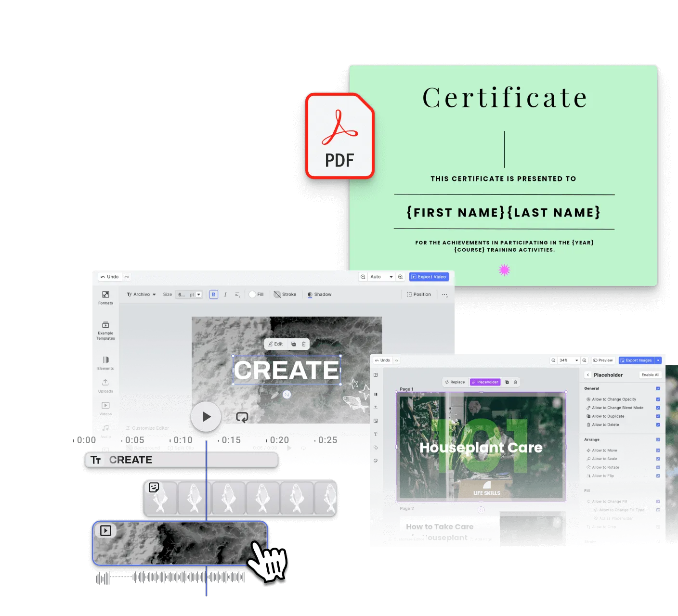
Task: Select the grayscale video clip in timeline
Action: [x=180, y=543]
